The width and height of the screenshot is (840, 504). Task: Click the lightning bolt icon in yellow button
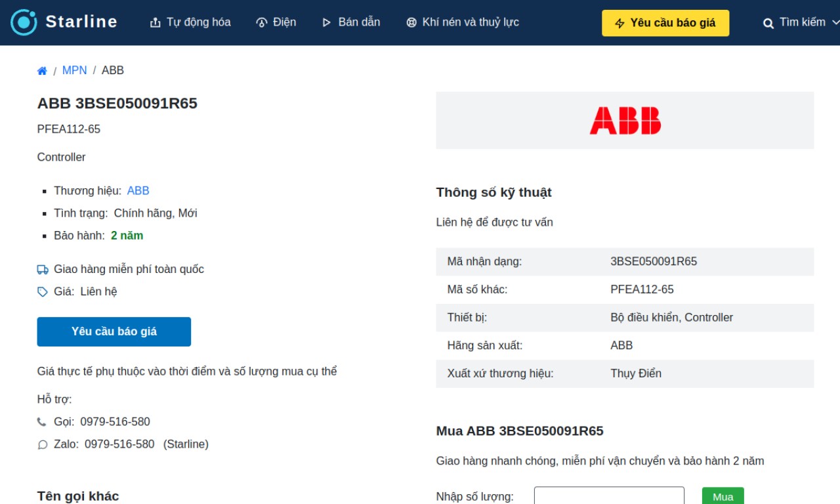click(x=620, y=24)
